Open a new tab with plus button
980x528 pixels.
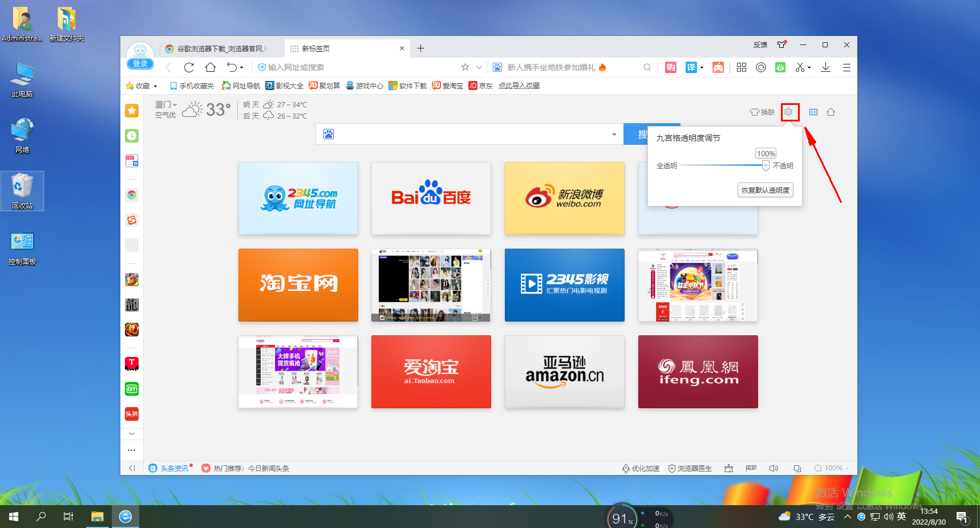pyautogui.click(x=420, y=48)
